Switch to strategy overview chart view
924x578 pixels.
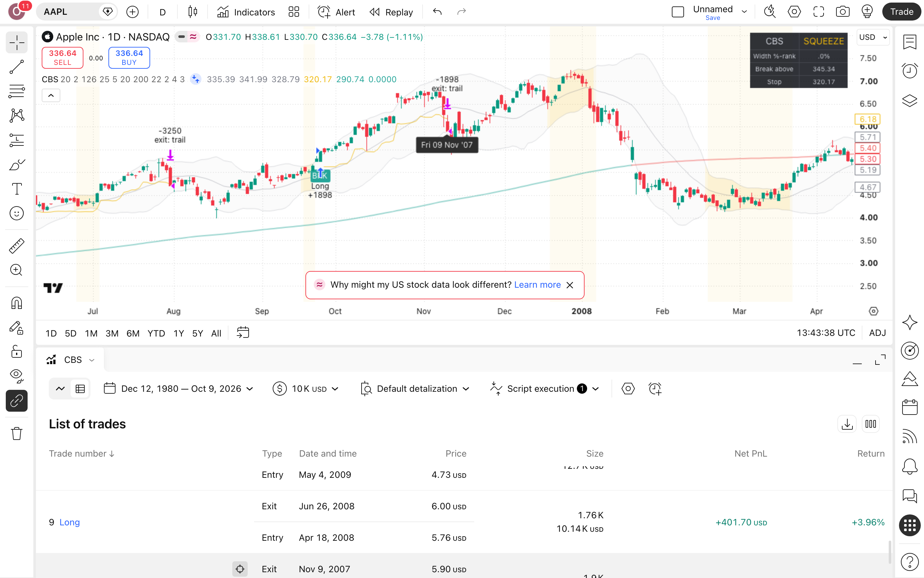tap(60, 389)
